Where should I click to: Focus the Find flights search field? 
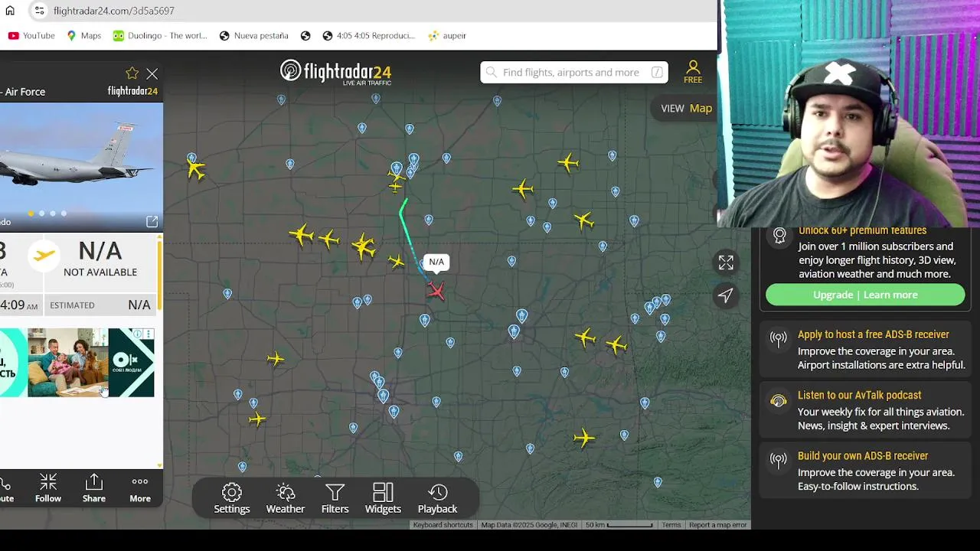click(x=573, y=72)
